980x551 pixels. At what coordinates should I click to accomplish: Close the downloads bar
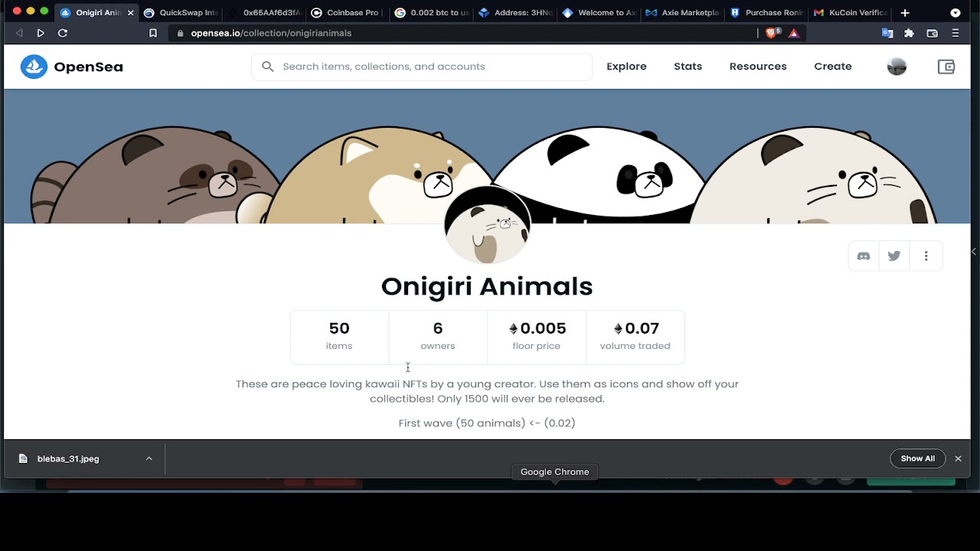point(958,458)
